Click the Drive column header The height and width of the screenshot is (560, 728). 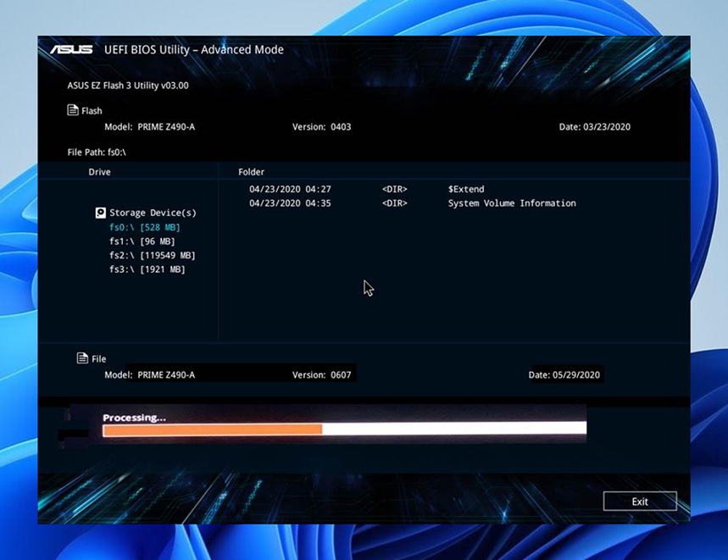pos(99,172)
